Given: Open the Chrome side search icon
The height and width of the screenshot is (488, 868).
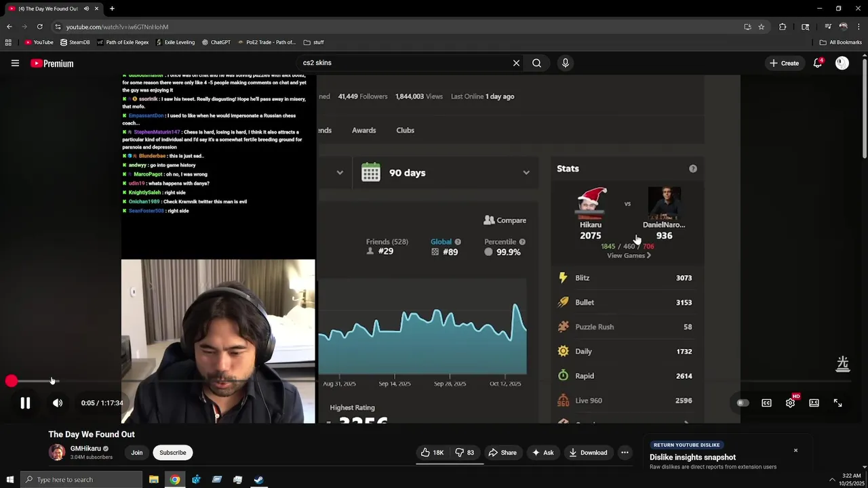Looking at the screenshot, I should (805, 26).
